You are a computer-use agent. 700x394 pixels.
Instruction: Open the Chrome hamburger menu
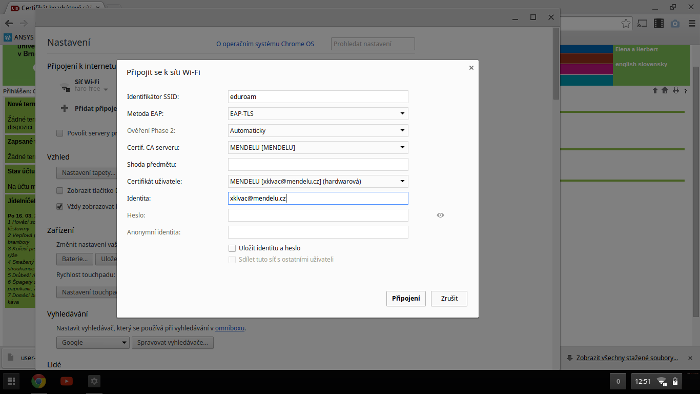(692, 24)
